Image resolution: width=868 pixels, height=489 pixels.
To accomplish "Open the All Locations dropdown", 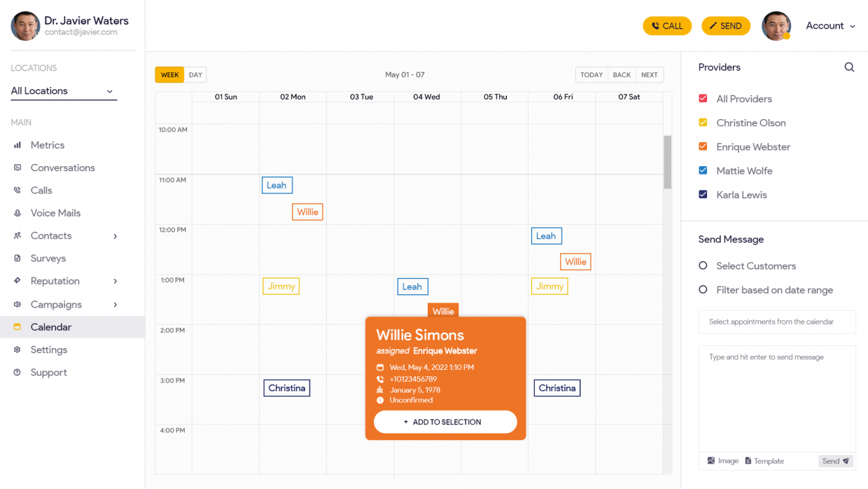I will 63,91.
